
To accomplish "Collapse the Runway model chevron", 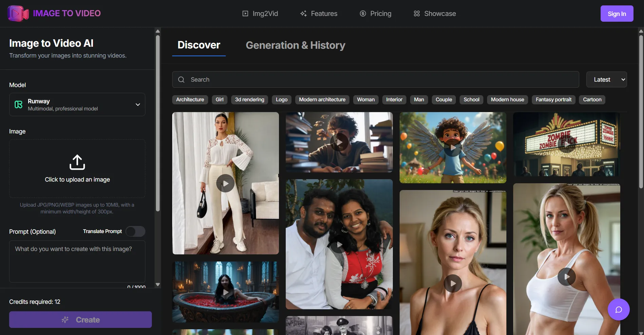I will pos(138,104).
